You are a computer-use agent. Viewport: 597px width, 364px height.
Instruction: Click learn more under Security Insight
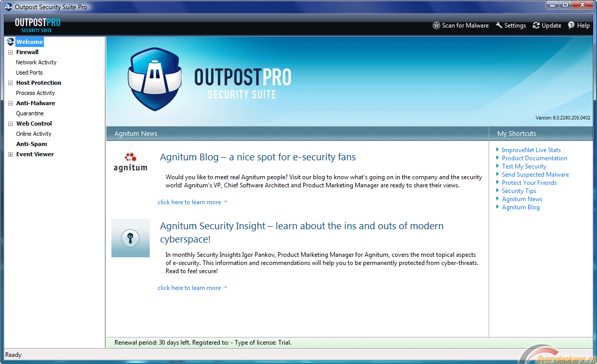[192, 288]
